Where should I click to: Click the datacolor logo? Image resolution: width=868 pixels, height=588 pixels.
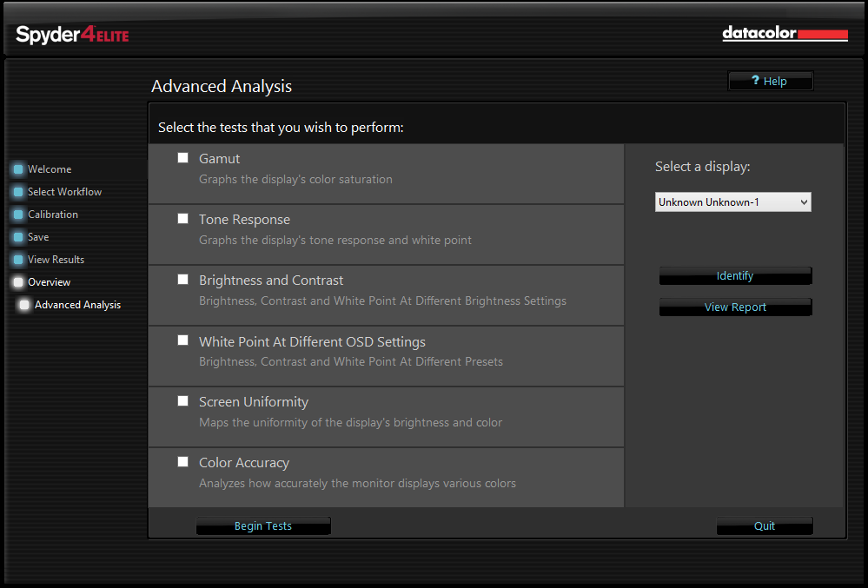[x=783, y=34]
